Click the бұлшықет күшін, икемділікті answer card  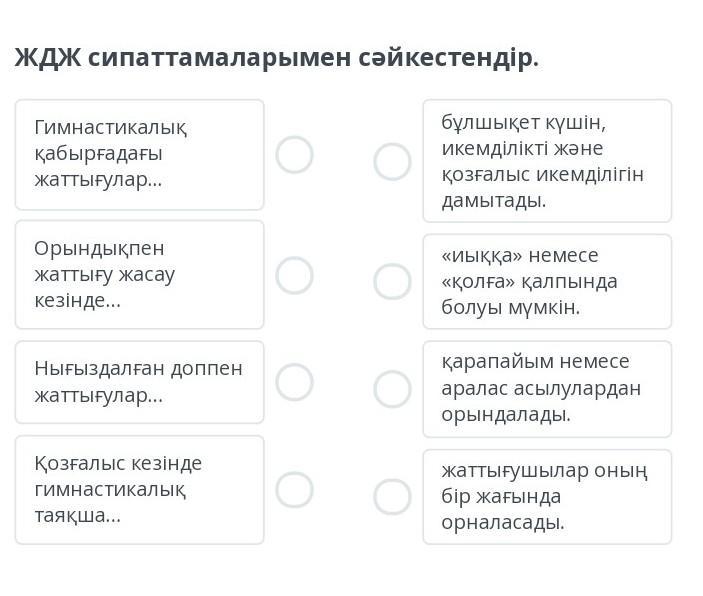(x=546, y=161)
